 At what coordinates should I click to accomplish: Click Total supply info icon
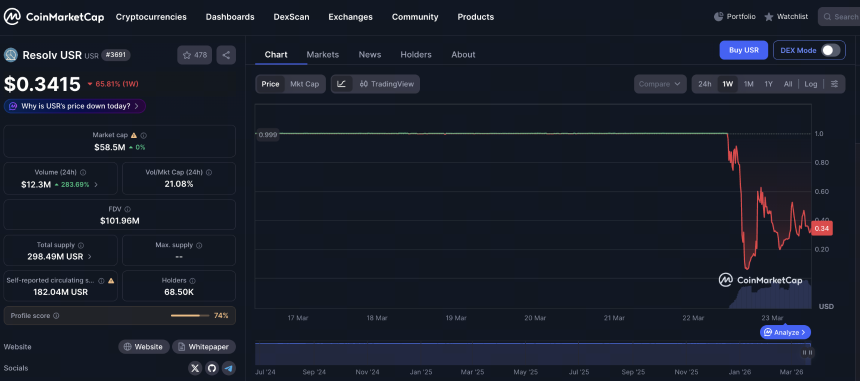point(81,246)
